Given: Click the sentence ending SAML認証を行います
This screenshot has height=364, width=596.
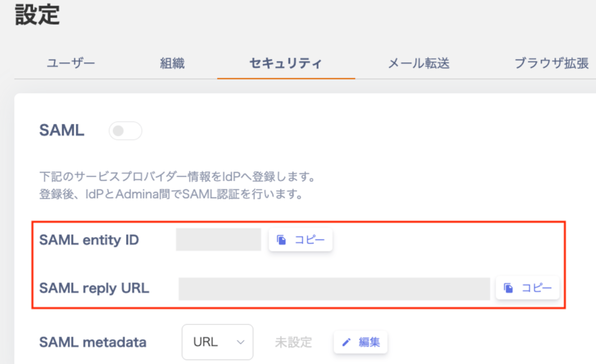Looking at the screenshot, I should point(171,194).
